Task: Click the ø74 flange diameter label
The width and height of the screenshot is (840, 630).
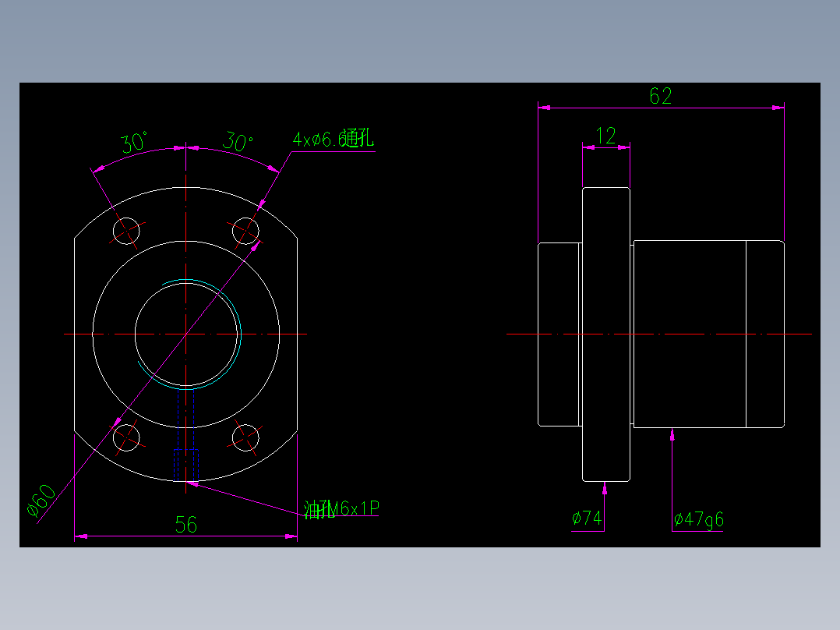Action: (587, 518)
